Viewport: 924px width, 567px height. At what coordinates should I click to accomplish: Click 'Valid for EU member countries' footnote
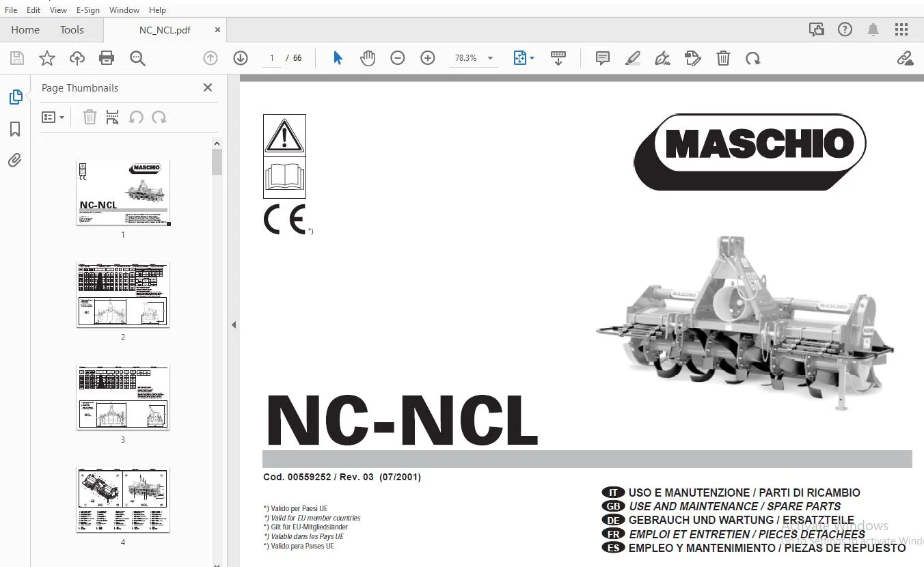pos(312,518)
